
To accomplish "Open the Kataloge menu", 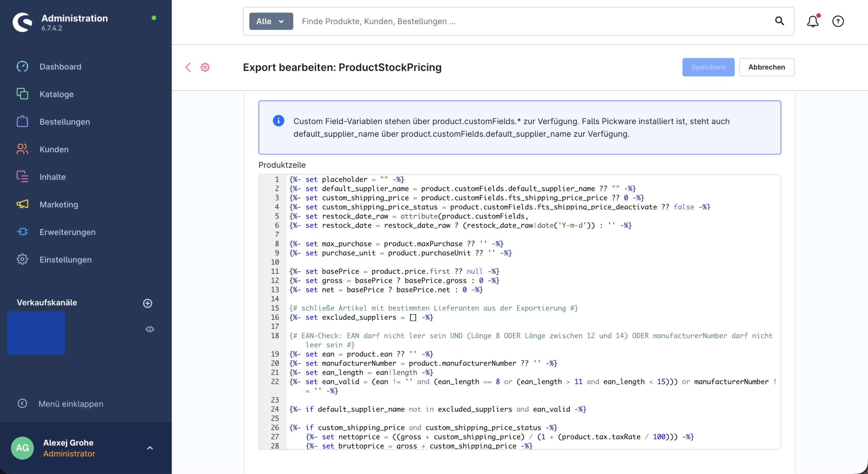I will (x=56, y=94).
